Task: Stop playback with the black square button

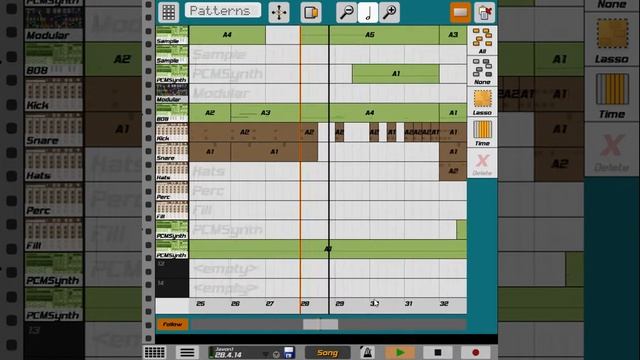Action: pyautogui.click(x=438, y=352)
